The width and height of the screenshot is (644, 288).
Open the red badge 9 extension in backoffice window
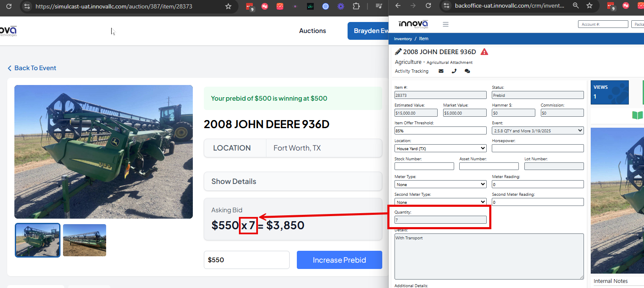[611, 6]
